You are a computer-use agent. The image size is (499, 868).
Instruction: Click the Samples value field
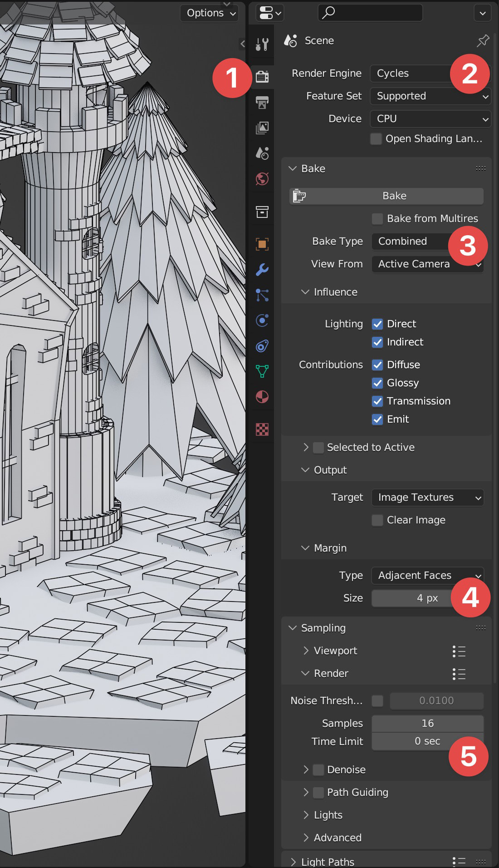tap(427, 724)
